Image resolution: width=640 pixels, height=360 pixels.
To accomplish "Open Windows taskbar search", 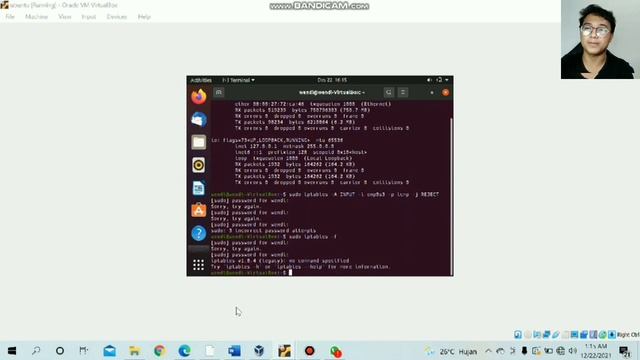I will tap(36, 351).
